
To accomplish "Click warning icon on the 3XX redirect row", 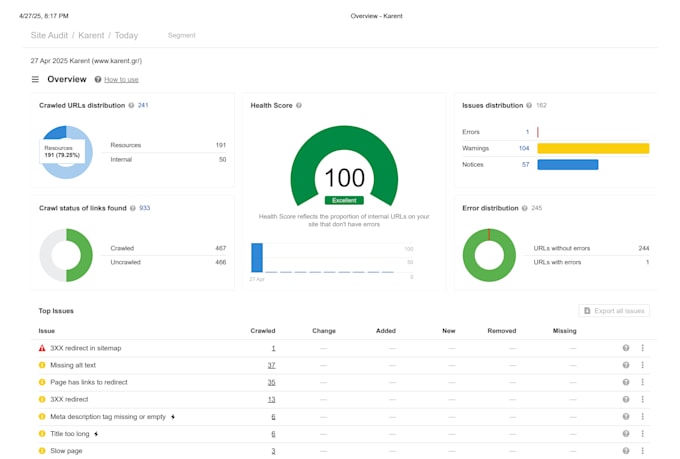I will point(42,399).
